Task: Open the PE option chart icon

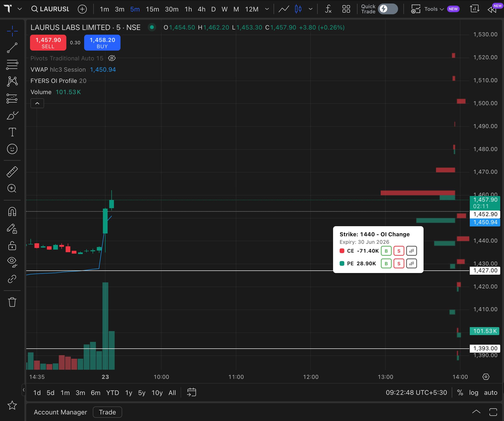Action: coord(412,264)
